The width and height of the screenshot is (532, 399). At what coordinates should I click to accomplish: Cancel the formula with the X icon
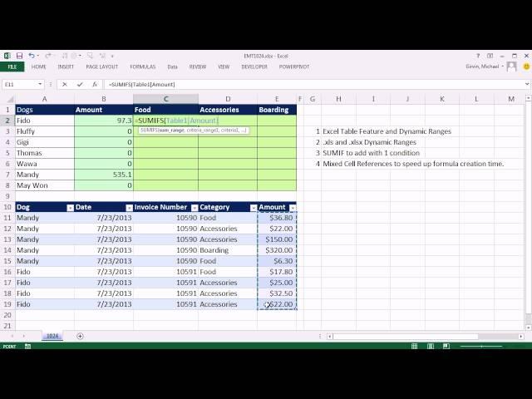65,85
